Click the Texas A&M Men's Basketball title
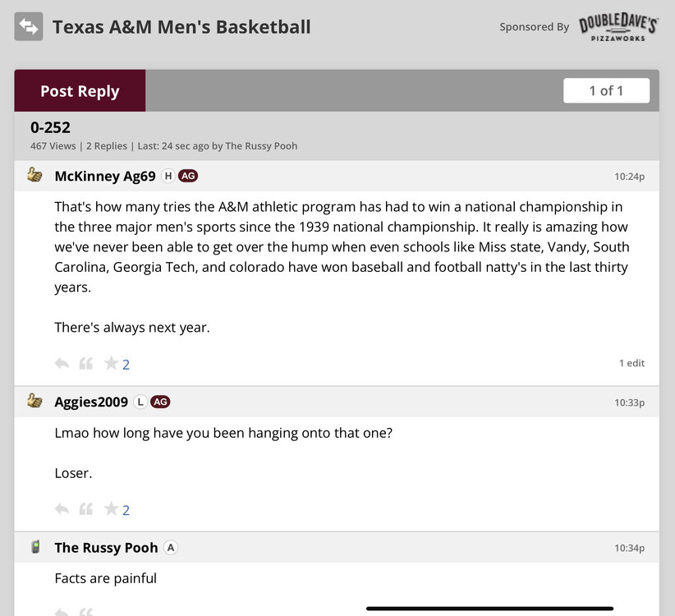675x616 pixels. click(x=181, y=27)
